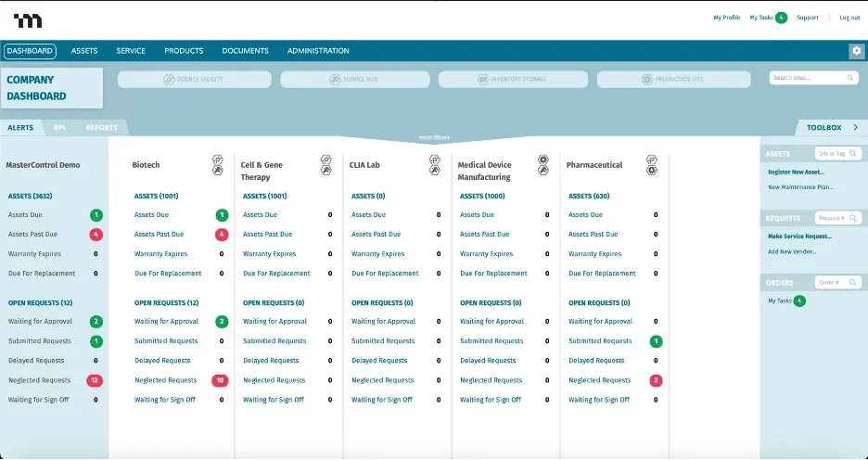Open the Products menu
This screenshot has height=460, width=868.
[x=184, y=51]
